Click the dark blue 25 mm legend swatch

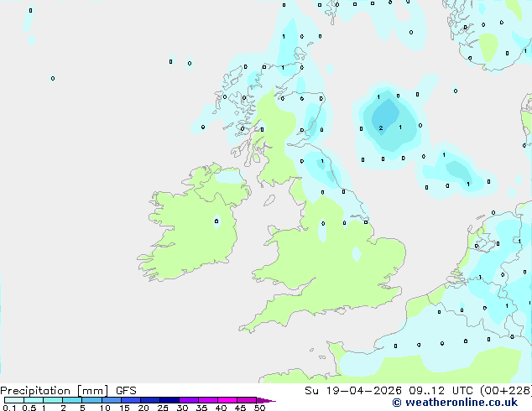170,400
